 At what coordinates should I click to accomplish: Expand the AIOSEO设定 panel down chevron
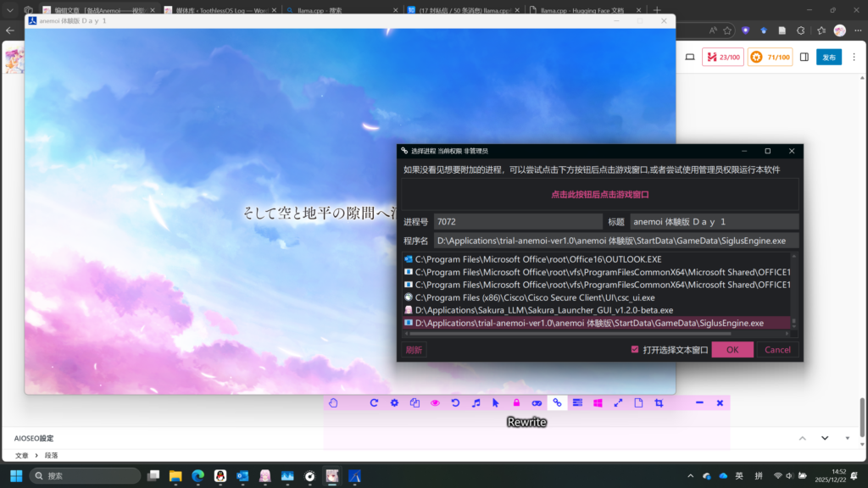[x=824, y=438]
